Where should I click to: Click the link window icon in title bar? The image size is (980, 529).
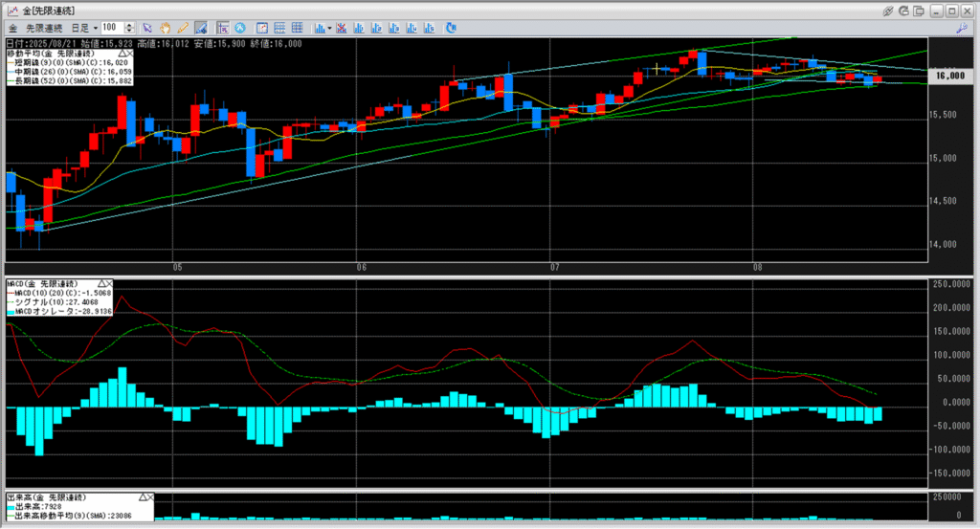tap(888, 11)
